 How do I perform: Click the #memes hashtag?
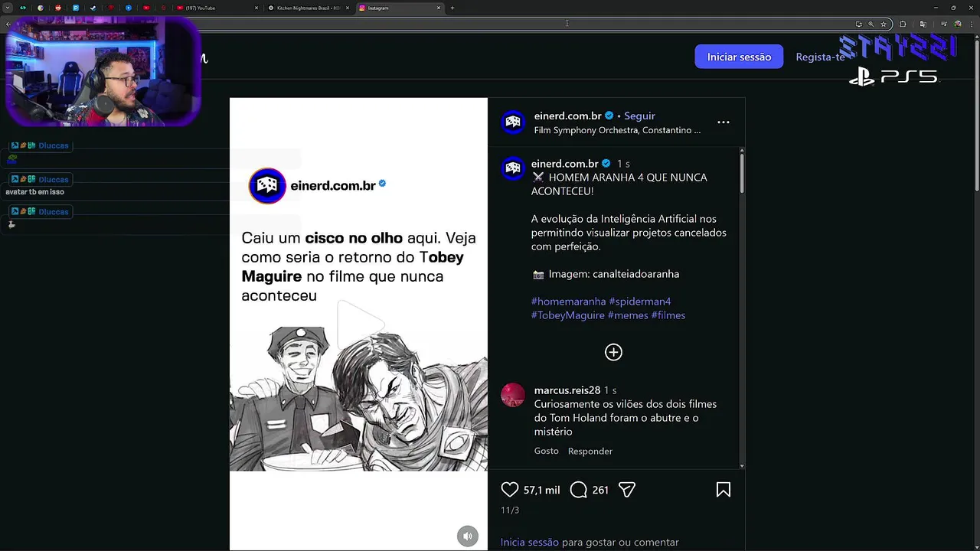coord(628,315)
